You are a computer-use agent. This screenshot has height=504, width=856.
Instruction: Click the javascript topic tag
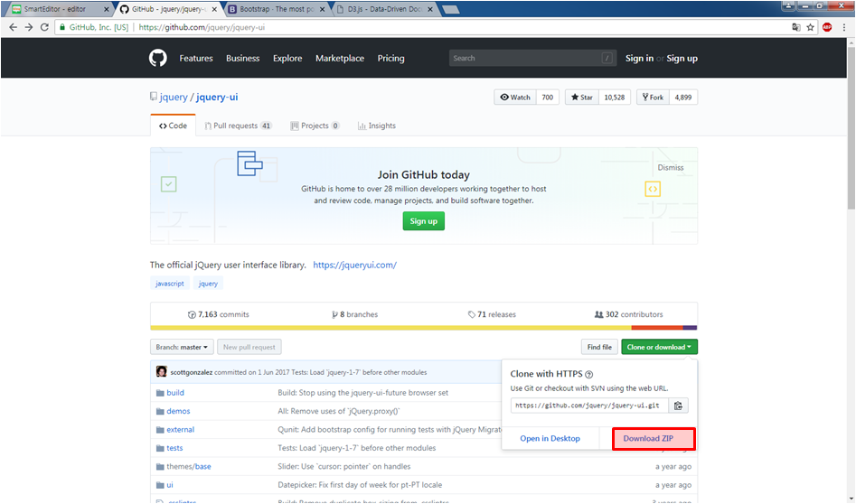[170, 283]
